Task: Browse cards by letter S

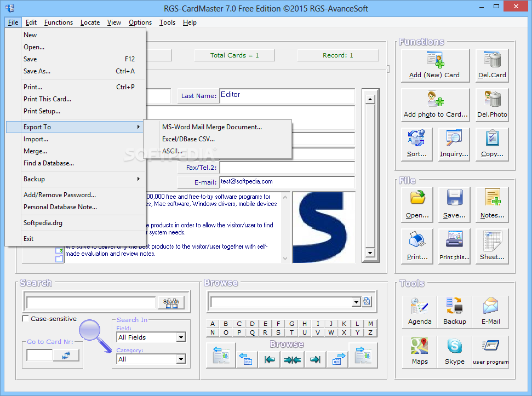Action: [x=278, y=332]
